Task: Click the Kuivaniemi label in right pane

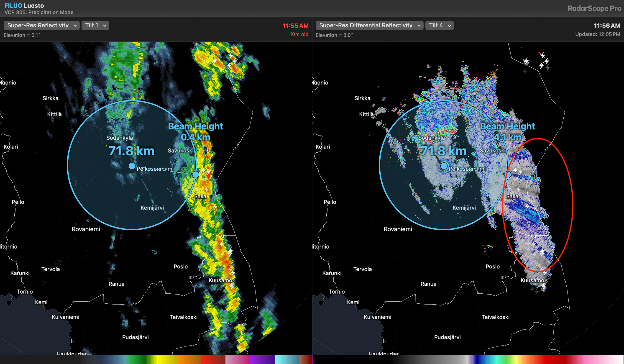Action: pyautogui.click(x=378, y=317)
